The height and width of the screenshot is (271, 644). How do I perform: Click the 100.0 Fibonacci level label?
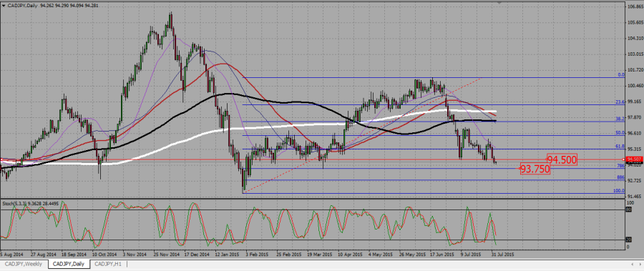(x=620, y=191)
